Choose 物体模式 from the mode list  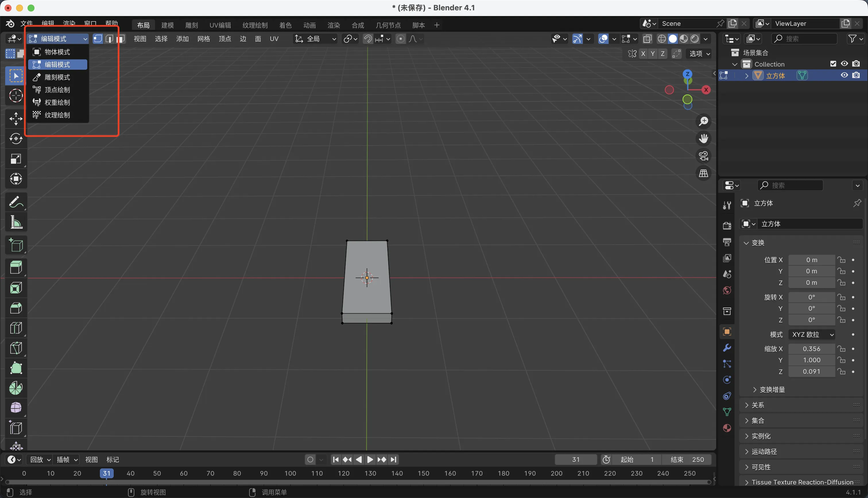[57, 52]
